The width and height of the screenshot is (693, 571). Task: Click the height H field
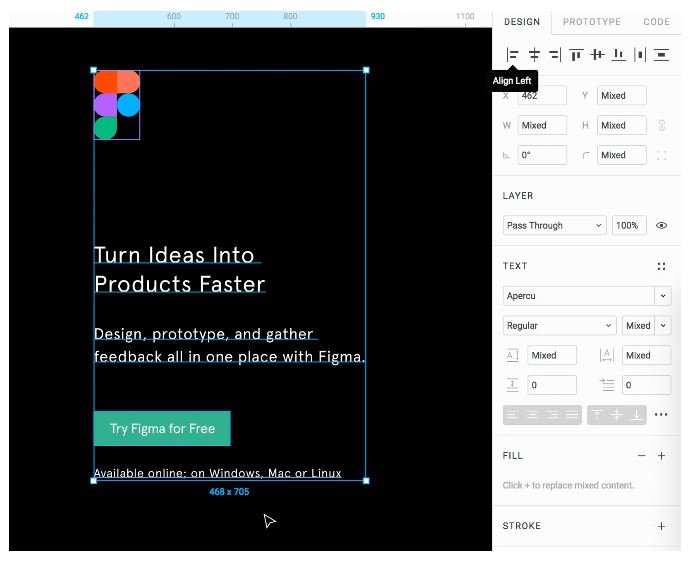point(621,126)
